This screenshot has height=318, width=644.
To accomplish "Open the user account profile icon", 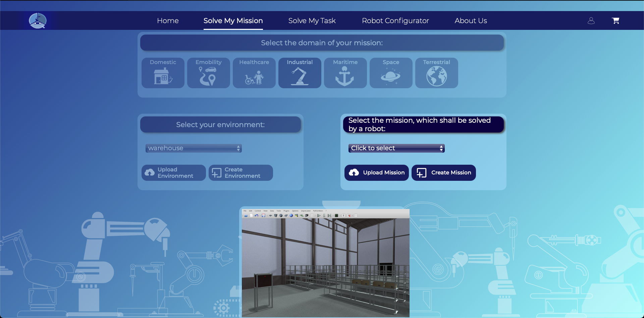I will pos(591,21).
